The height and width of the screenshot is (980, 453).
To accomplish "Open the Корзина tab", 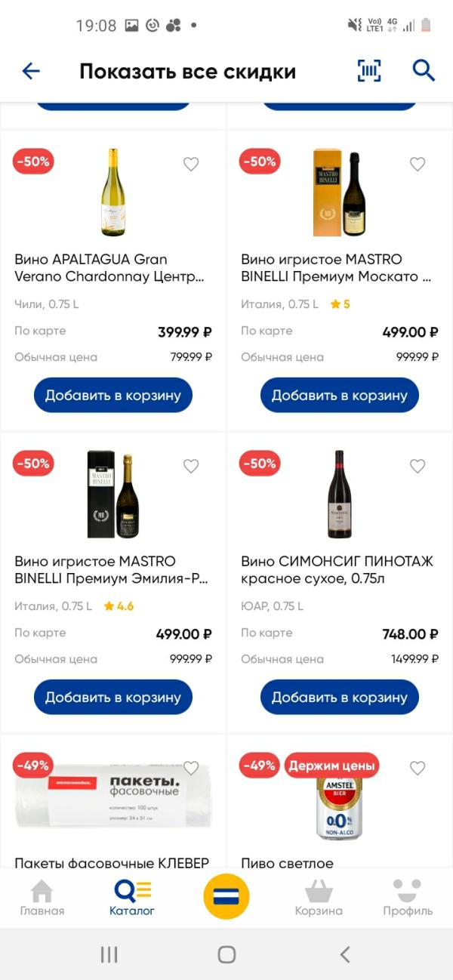I will 319,898.
